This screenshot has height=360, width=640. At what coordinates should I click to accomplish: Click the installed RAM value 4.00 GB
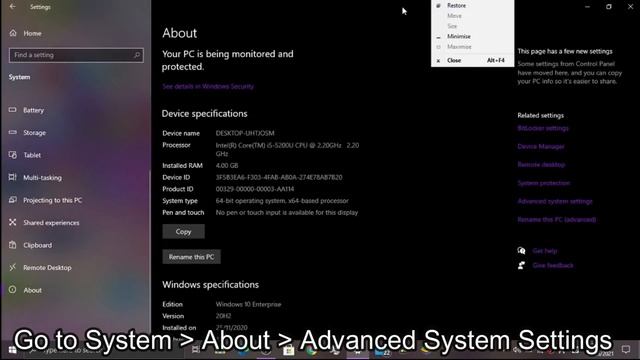coord(227,165)
